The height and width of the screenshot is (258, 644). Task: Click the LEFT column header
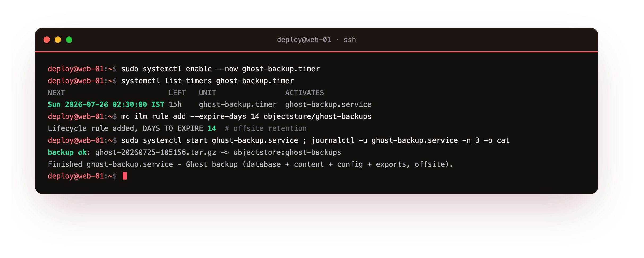pyautogui.click(x=177, y=93)
